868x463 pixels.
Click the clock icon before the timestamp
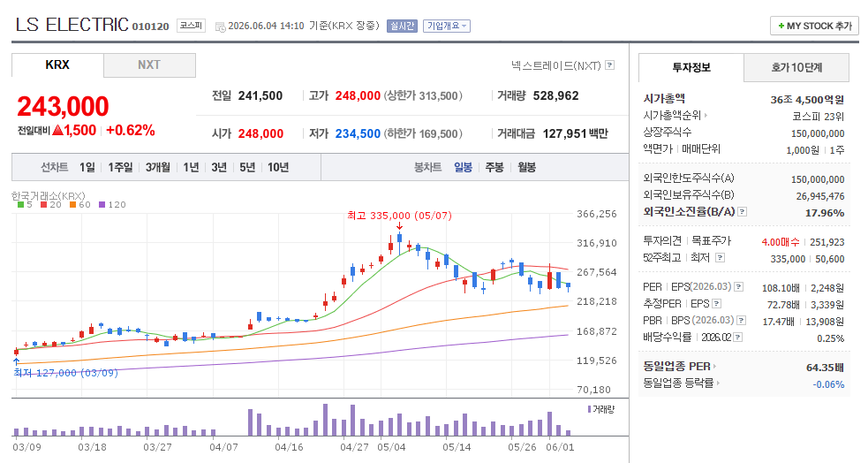[x=220, y=27]
